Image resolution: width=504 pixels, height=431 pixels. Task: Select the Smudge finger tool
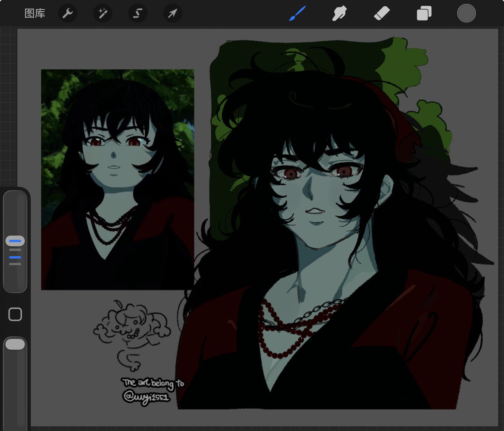pyautogui.click(x=339, y=13)
